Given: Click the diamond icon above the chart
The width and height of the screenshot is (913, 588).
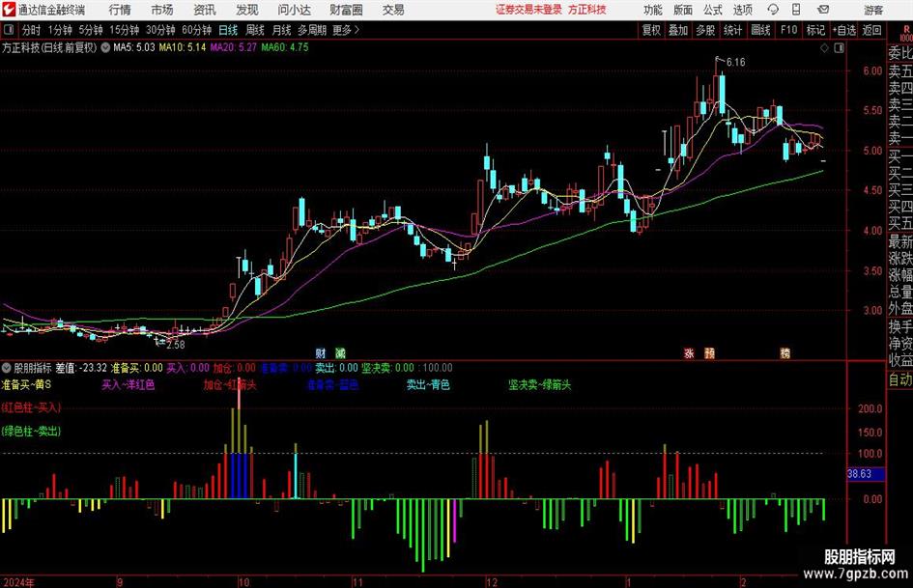Looking at the screenshot, I should [x=824, y=48].
